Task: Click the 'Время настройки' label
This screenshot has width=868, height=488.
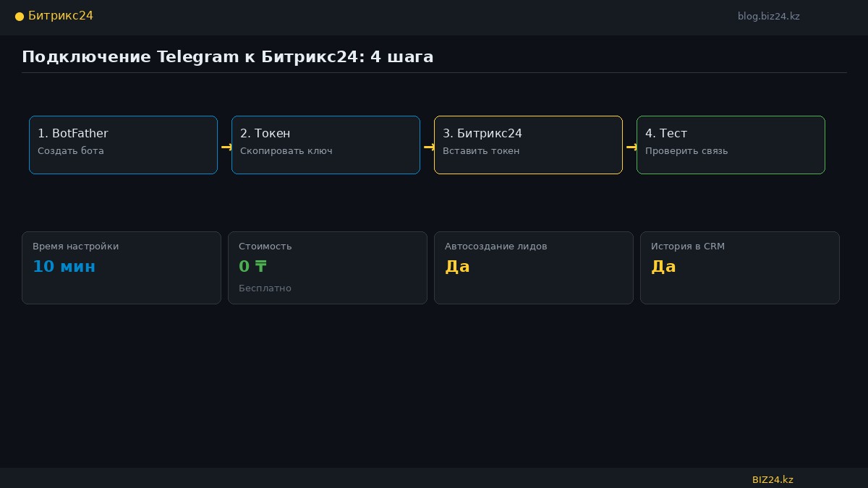Action: point(76,247)
